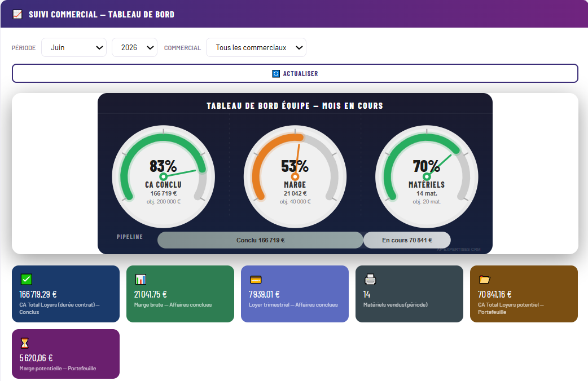Click the Marge brute — Affaires conclues label

[x=173, y=305]
